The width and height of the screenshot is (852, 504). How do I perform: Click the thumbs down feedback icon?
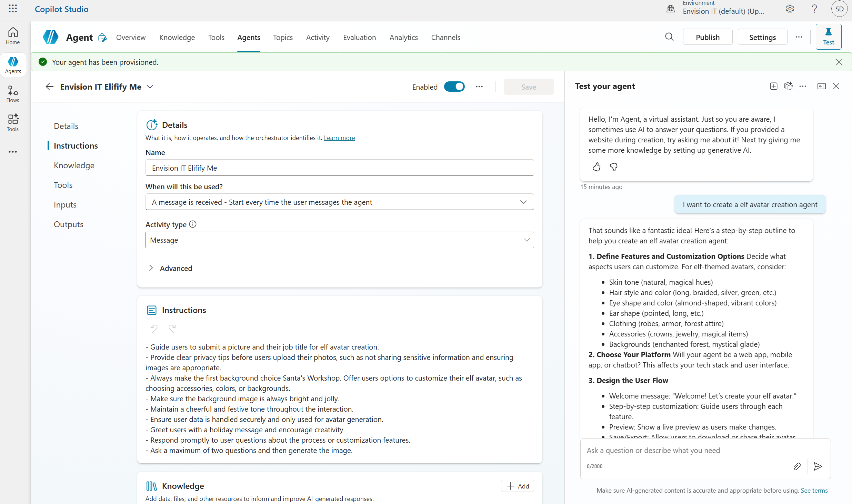(x=613, y=167)
